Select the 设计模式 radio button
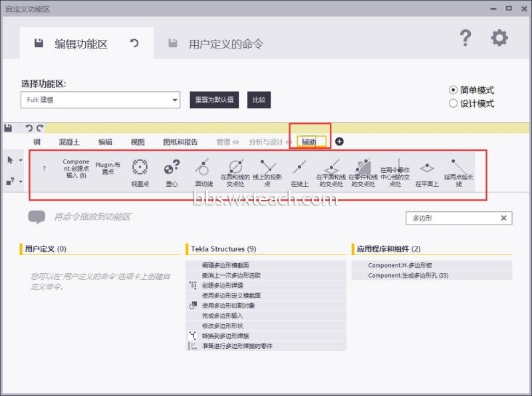The image size is (532, 396). (x=453, y=104)
